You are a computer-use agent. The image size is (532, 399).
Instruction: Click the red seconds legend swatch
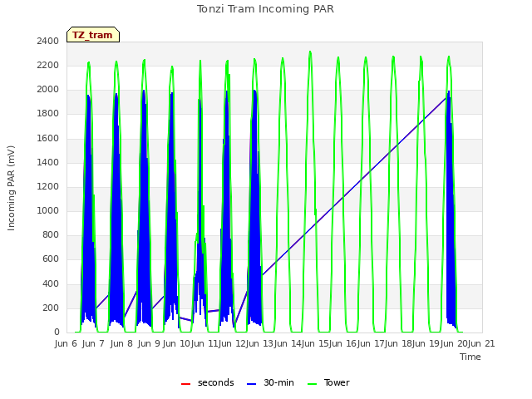pyautogui.click(x=185, y=384)
